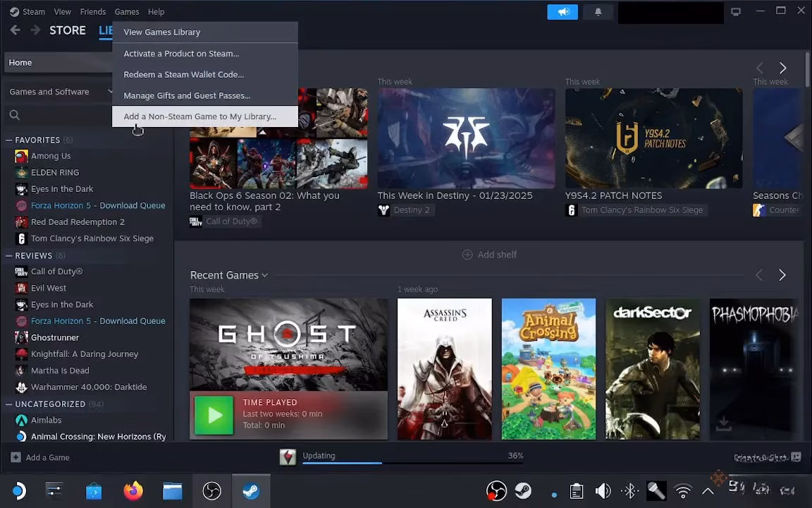Open the Recent Games sort chevron
The image size is (812, 508).
pyautogui.click(x=264, y=275)
